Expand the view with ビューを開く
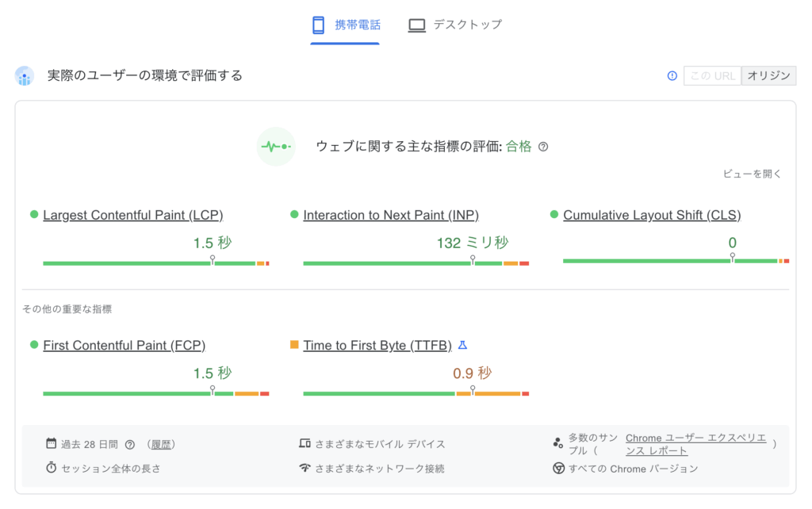This screenshot has width=812, height=509. (x=752, y=174)
